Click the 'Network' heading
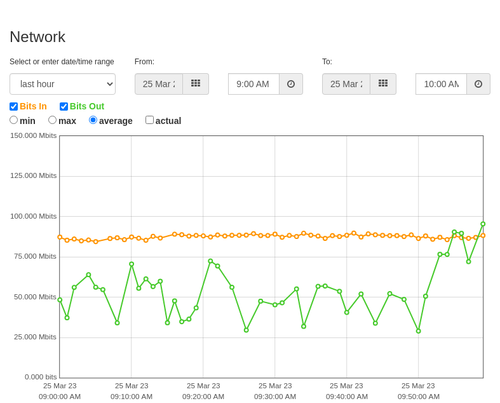This screenshot has height=403, width=500. coord(37,37)
